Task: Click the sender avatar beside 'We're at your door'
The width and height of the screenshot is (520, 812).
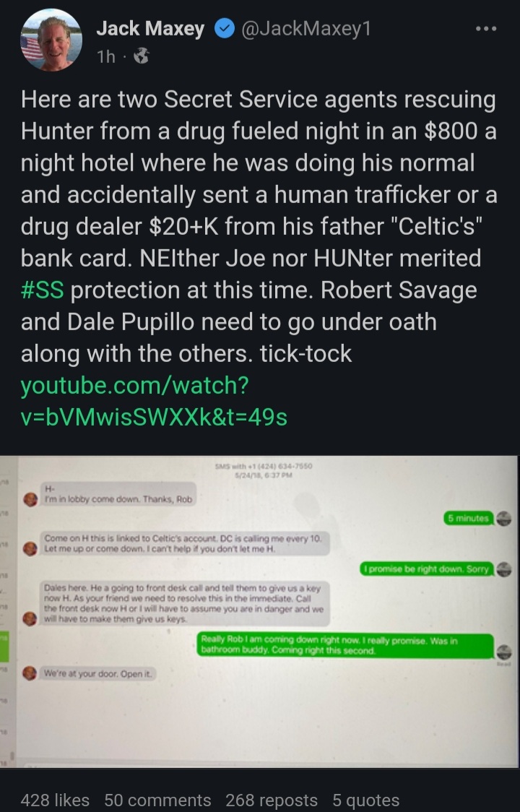Action: pyautogui.click(x=30, y=673)
